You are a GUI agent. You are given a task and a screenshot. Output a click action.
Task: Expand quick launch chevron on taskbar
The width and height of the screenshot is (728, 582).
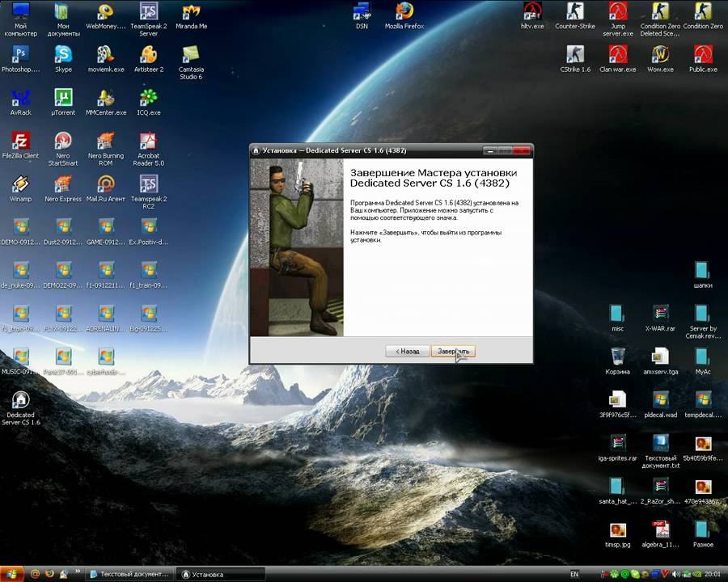78,571
